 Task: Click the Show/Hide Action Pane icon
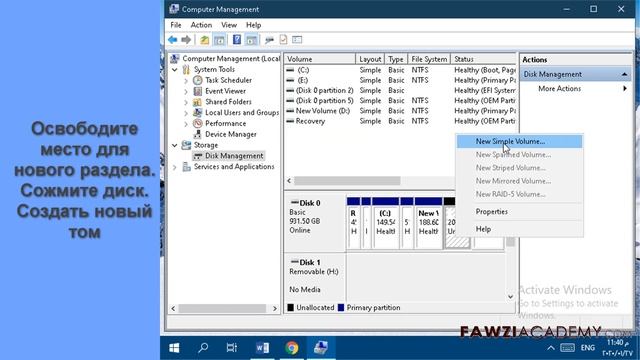pos(251,40)
